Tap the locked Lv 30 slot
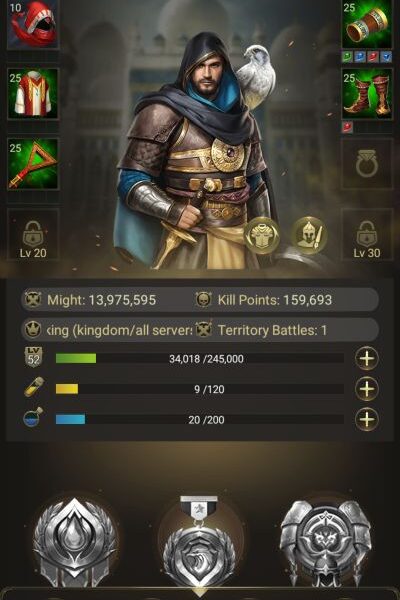Viewport: 400px width, 600px height. [x=367, y=234]
